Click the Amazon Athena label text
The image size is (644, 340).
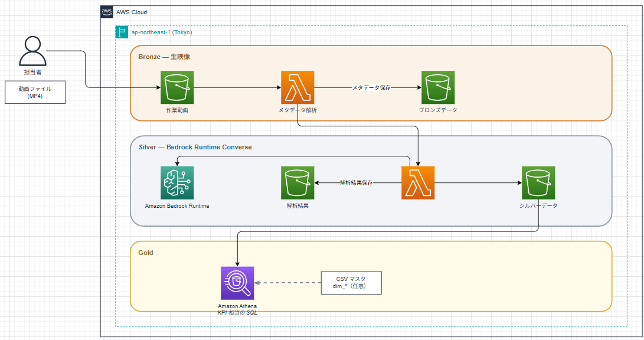pyautogui.click(x=237, y=306)
